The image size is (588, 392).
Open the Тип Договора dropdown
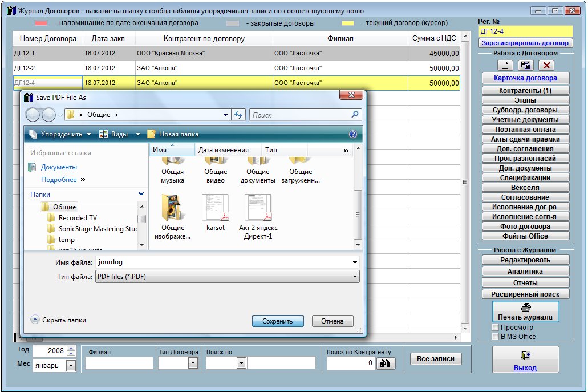pos(193,363)
